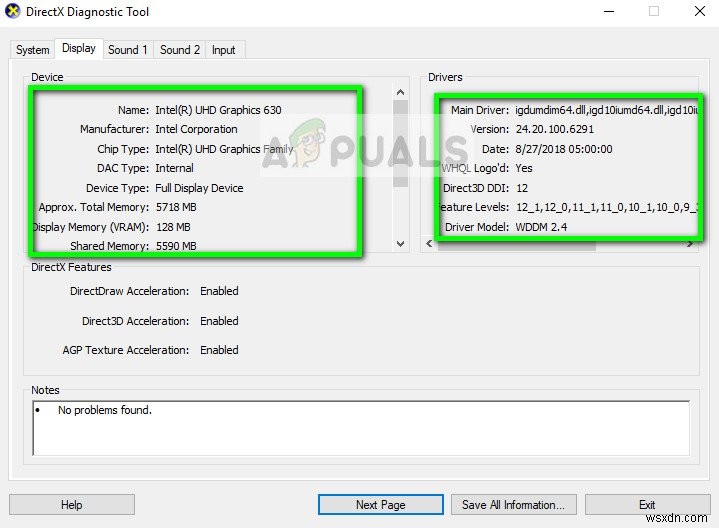Screen dimensions: 719x528
Task: Select the Display tab
Action: coord(79,48)
